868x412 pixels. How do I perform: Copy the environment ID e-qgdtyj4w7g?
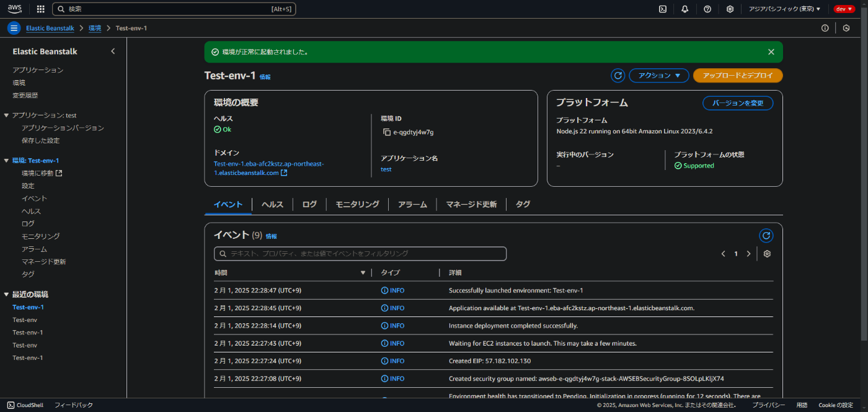(x=387, y=132)
